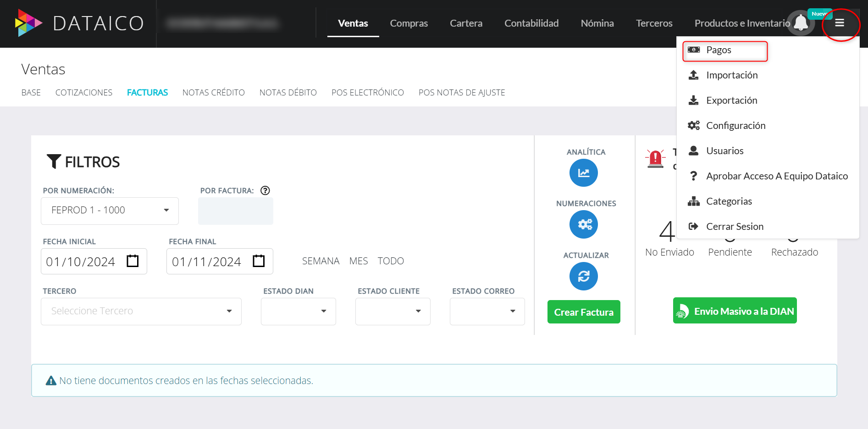868x429 pixels.
Task: Click the Categorias menu entry
Action: click(729, 201)
